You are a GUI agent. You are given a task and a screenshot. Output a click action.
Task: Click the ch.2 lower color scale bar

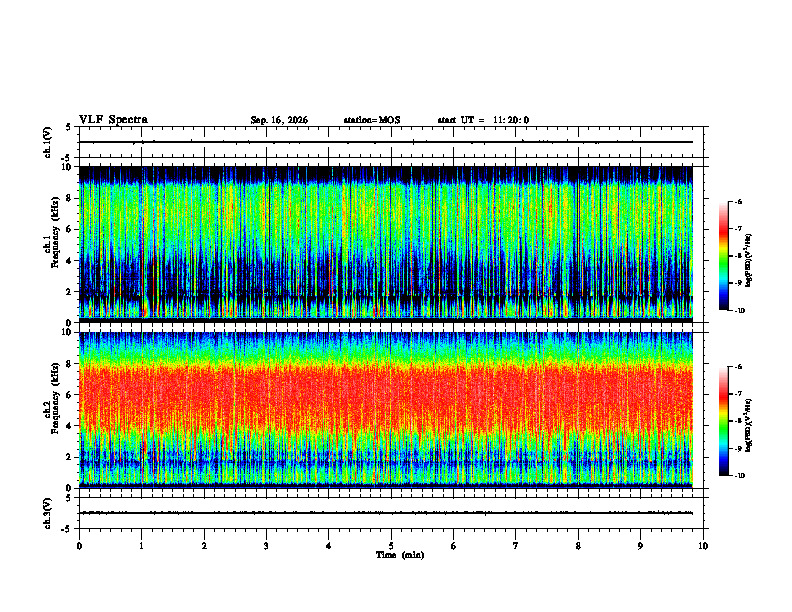(723, 421)
